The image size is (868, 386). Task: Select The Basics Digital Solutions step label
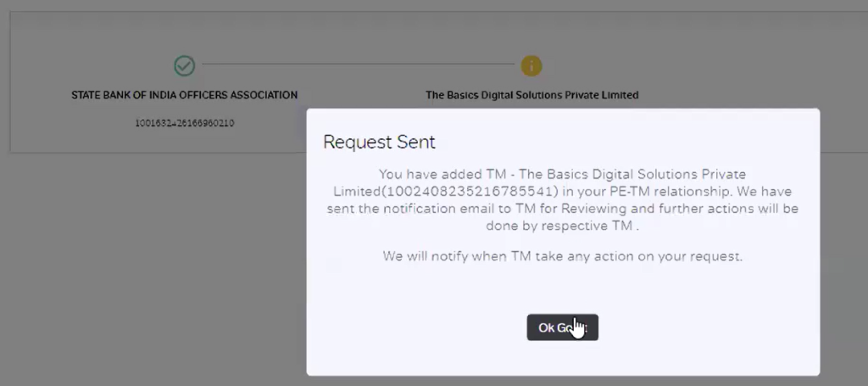point(532,95)
